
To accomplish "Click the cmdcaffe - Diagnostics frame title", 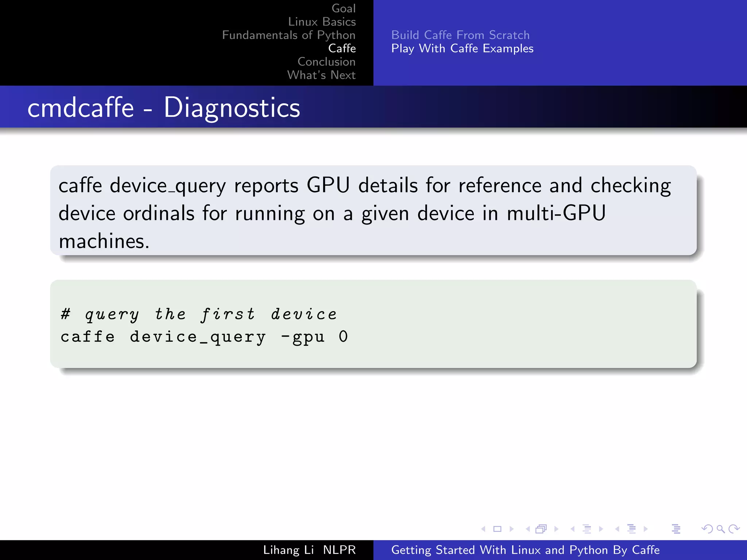I will pyautogui.click(x=163, y=108).
